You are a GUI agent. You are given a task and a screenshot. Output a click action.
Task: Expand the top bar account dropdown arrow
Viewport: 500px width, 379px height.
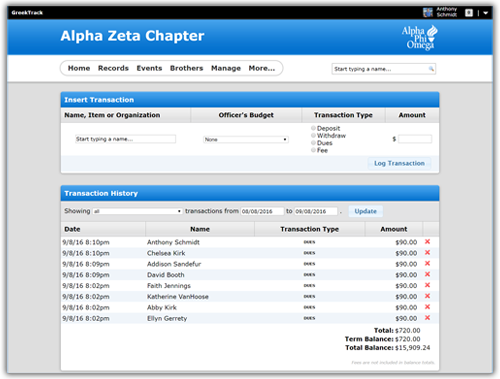486,13
